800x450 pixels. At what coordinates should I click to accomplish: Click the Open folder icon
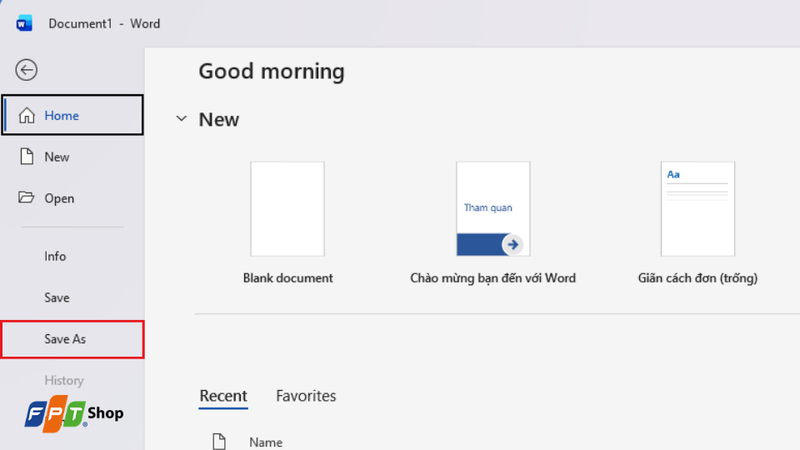point(26,197)
